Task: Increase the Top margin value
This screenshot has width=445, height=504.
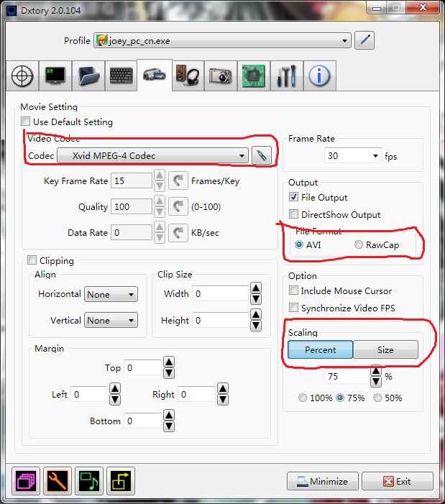Action: 169,362
